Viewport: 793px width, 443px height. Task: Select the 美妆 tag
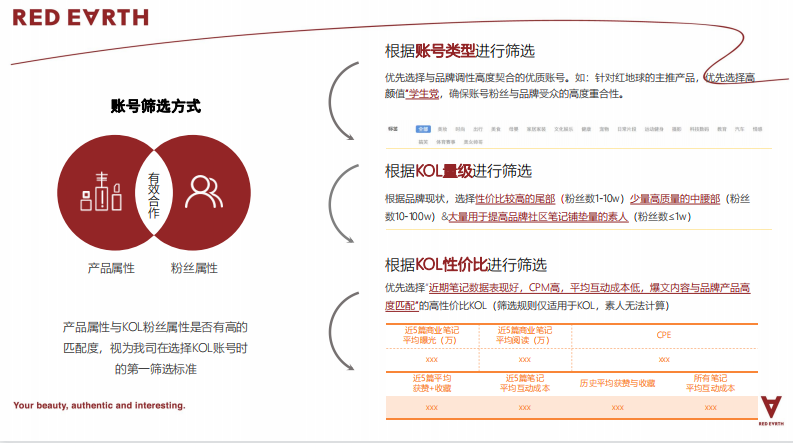click(x=443, y=129)
